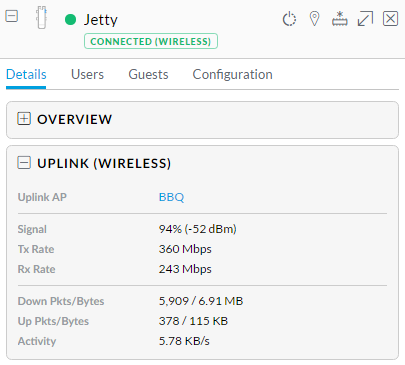Image resolution: width=405 pixels, height=365 pixels.
Task: Open the BBQ uplink AP link
Action: pos(171,197)
